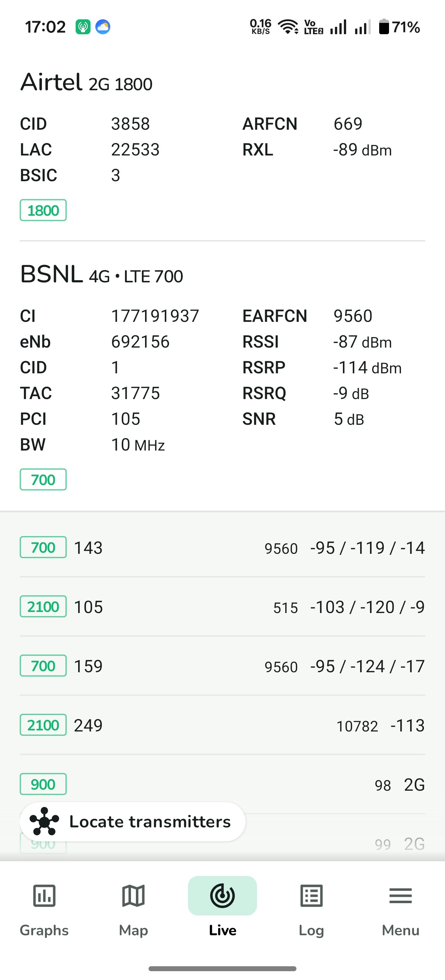Select neighbor cell row with PCI 159

pos(222,666)
